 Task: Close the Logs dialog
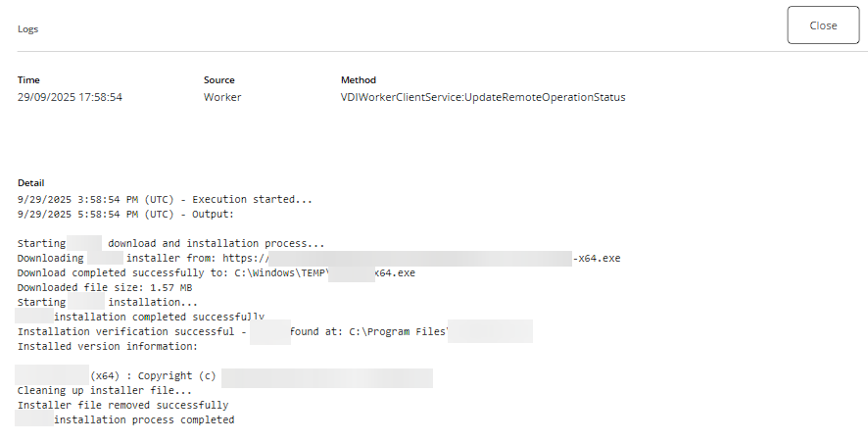(x=823, y=25)
